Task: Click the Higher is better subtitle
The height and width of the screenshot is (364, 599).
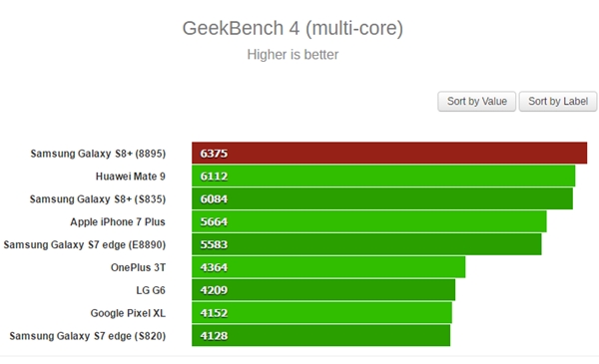Action: (293, 55)
